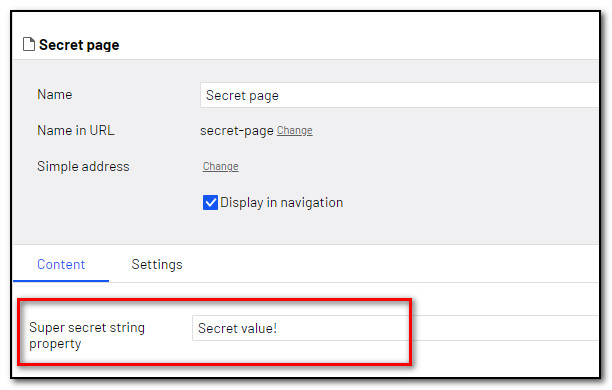Click the 'Secret page' heading title
The height and width of the screenshot is (390, 612).
click(x=79, y=45)
